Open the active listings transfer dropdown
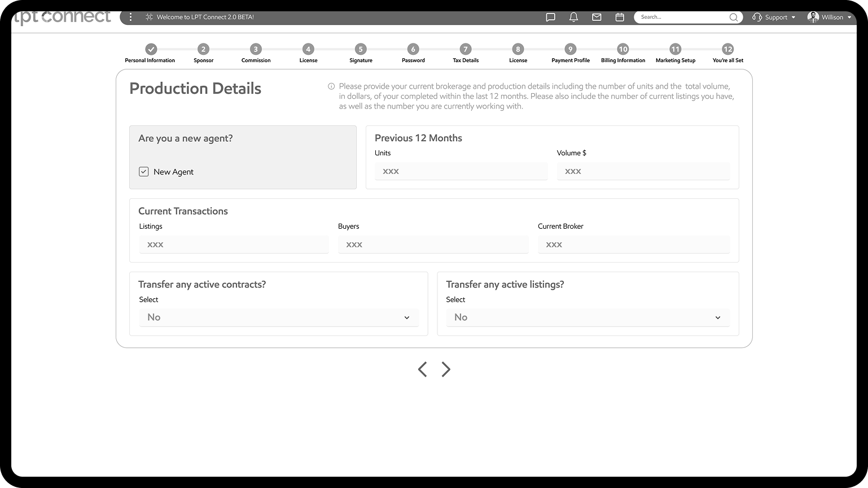Screen dimensions: 868x488 pyautogui.click(x=588, y=317)
